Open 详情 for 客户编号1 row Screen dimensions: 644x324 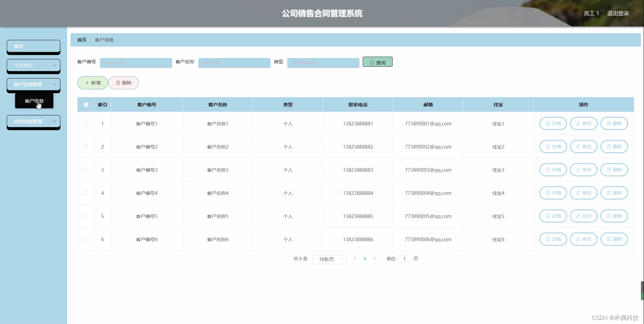click(x=553, y=123)
